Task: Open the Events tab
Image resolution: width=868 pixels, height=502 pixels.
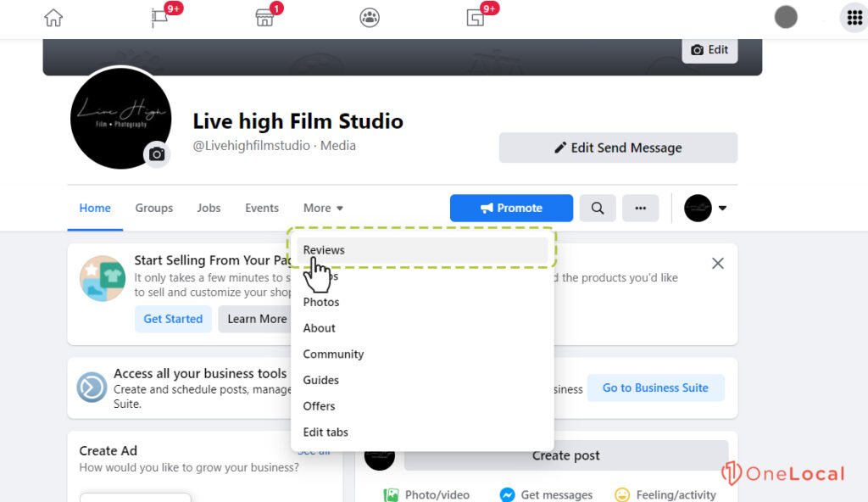Action: coord(262,208)
